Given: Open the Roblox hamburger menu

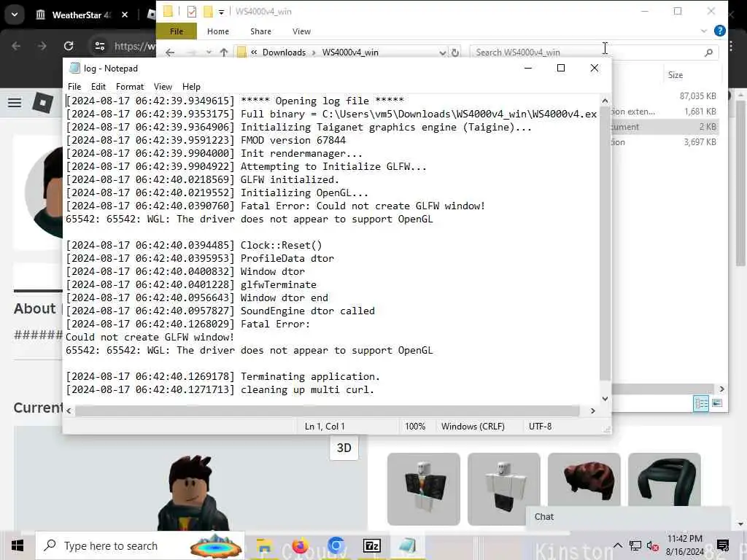Looking at the screenshot, I should (15, 102).
